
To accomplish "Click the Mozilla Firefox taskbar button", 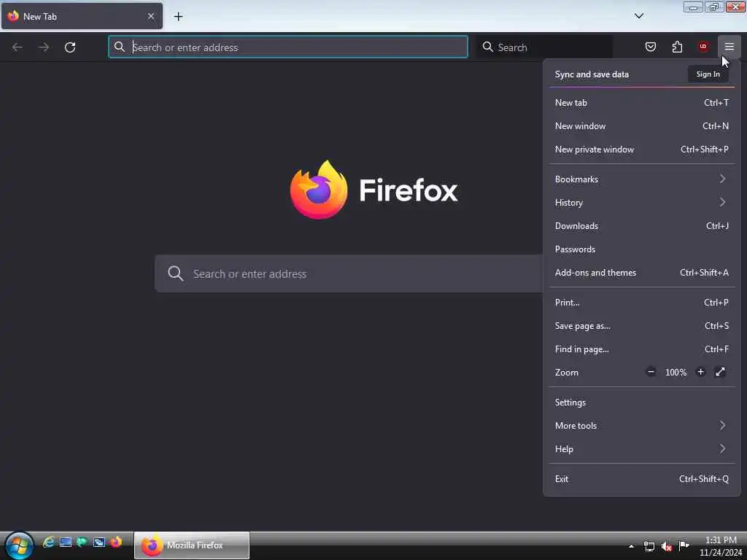I will (x=192, y=545).
